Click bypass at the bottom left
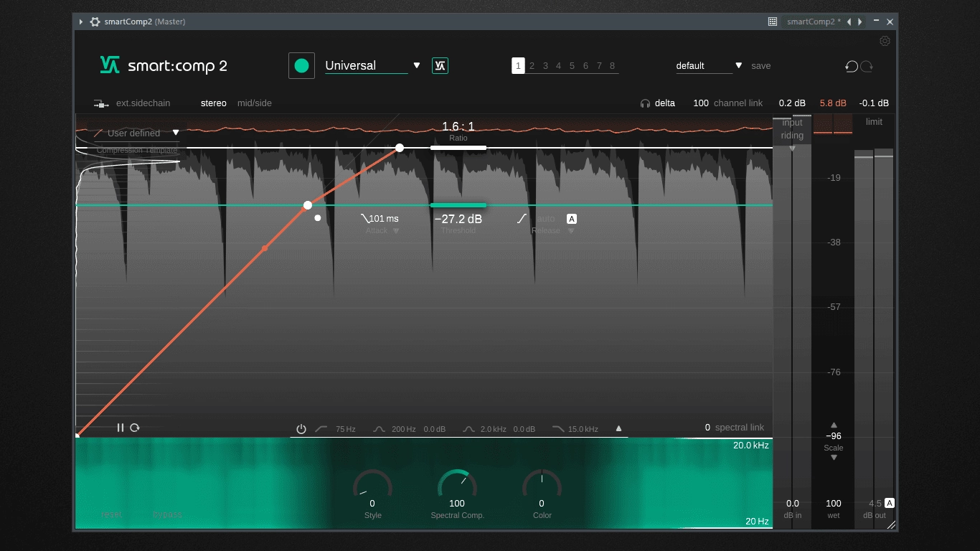Image resolution: width=980 pixels, height=551 pixels. (x=167, y=514)
